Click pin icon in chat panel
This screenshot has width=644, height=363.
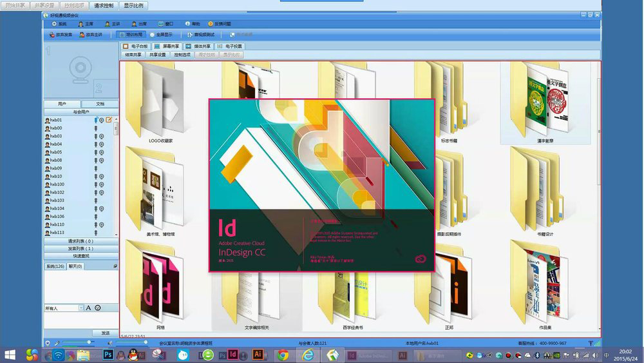point(115,266)
